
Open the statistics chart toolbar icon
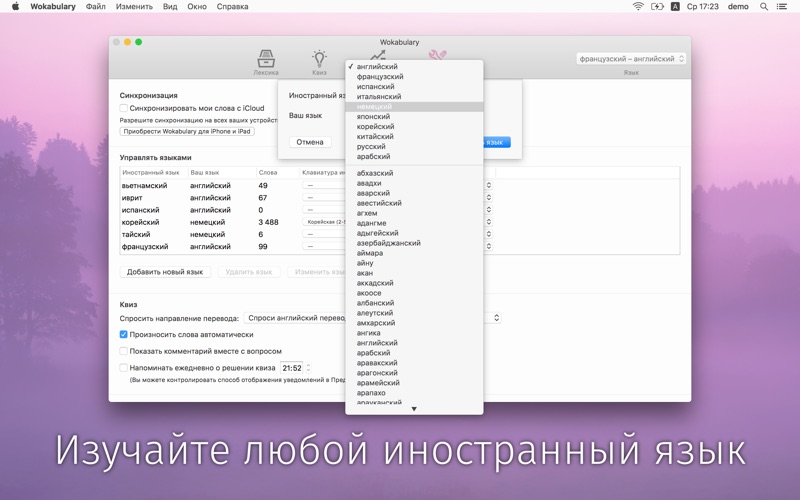click(378, 55)
